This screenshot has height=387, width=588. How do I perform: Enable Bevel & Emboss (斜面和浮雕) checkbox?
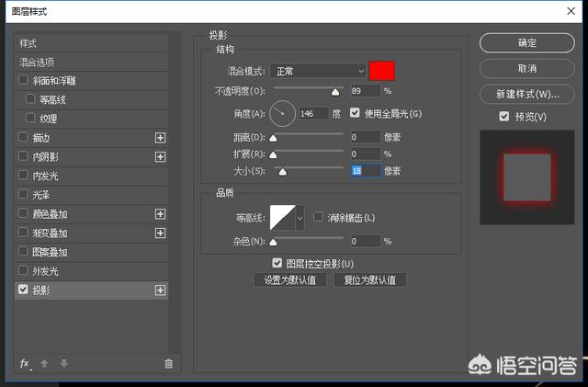click(x=23, y=80)
